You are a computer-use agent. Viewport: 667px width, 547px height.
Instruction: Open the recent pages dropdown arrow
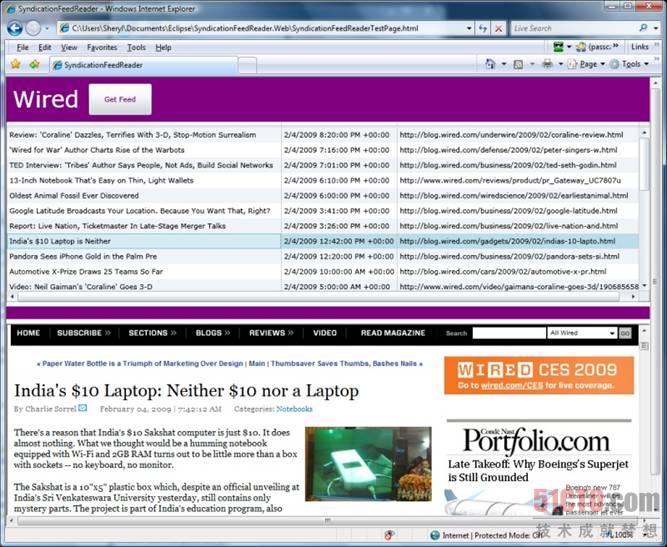[47, 29]
